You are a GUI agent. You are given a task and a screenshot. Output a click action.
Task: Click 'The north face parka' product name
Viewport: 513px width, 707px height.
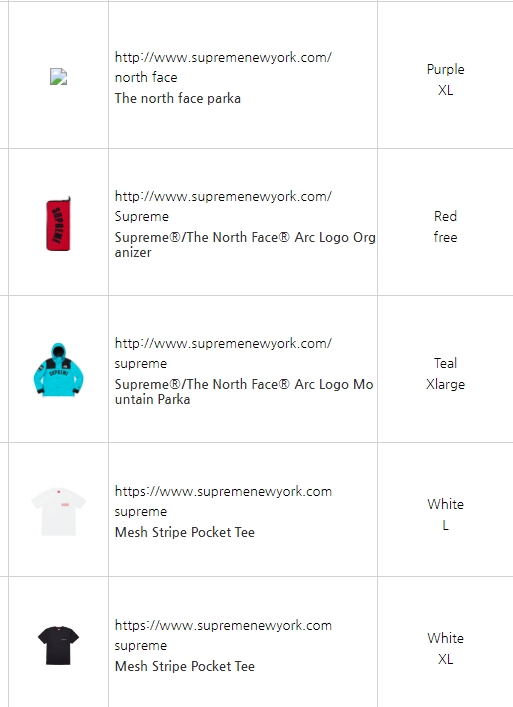[178, 98]
